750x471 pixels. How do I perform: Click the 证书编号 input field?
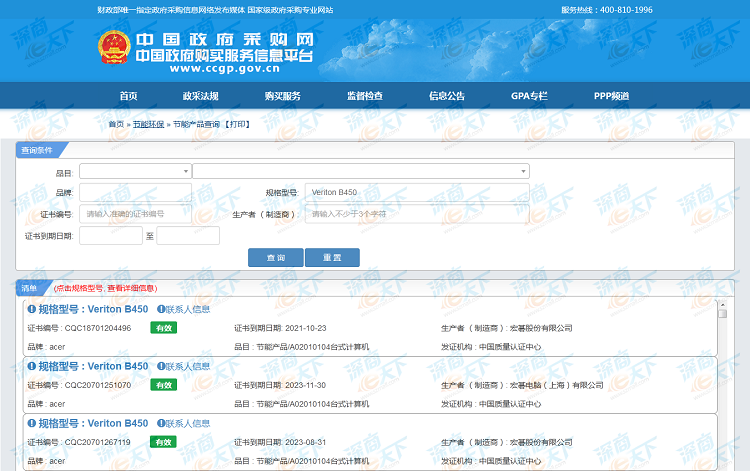[x=135, y=214]
